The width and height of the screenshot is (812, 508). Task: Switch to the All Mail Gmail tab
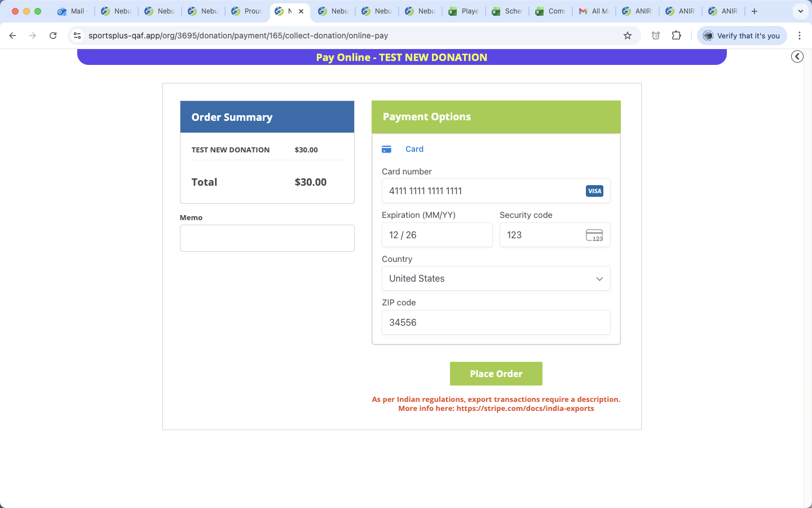click(x=594, y=11)
